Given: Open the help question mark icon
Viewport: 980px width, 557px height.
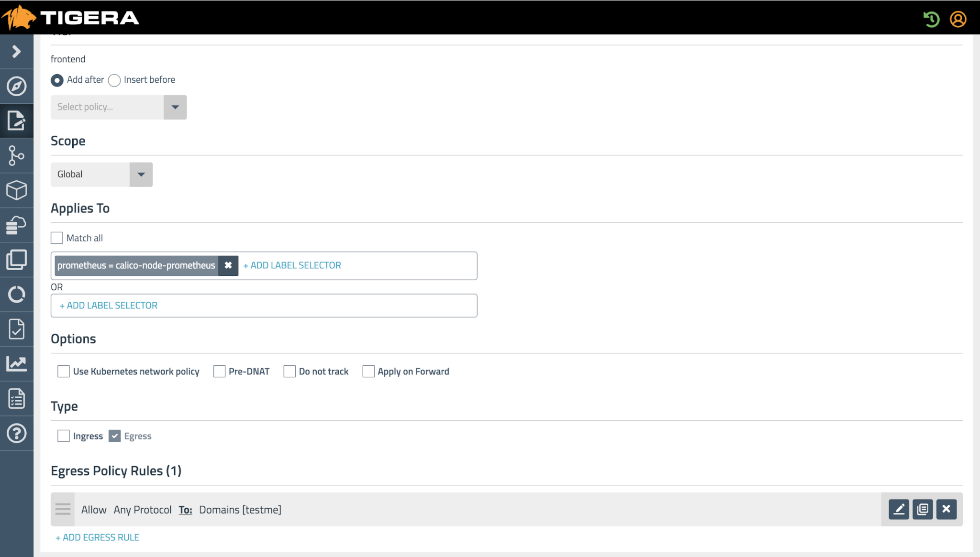Looking at the screenshot, I should [x=17, y=433].
